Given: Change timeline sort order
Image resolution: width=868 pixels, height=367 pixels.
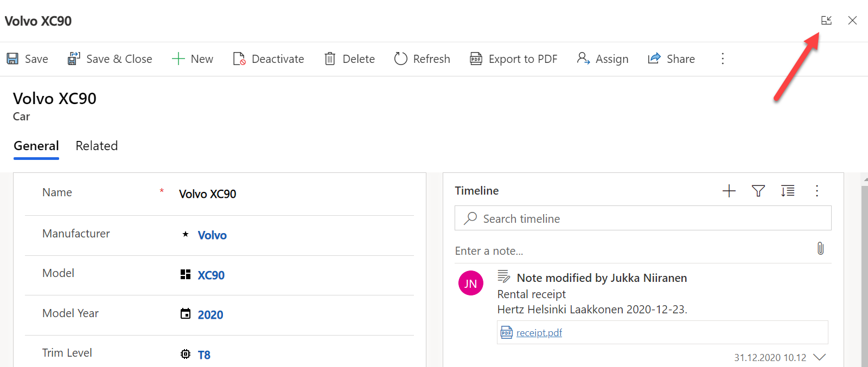Looking at the screenshot, I should (x=788, y=191).
